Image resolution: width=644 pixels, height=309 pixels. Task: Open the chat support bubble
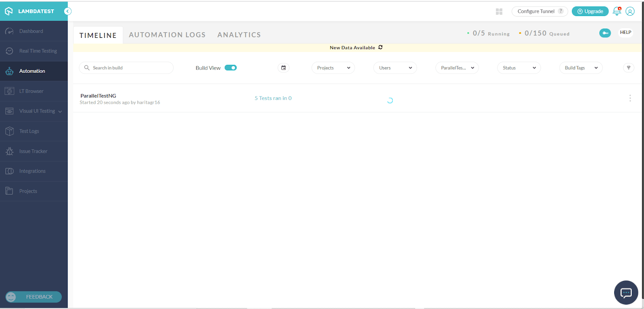626,293
